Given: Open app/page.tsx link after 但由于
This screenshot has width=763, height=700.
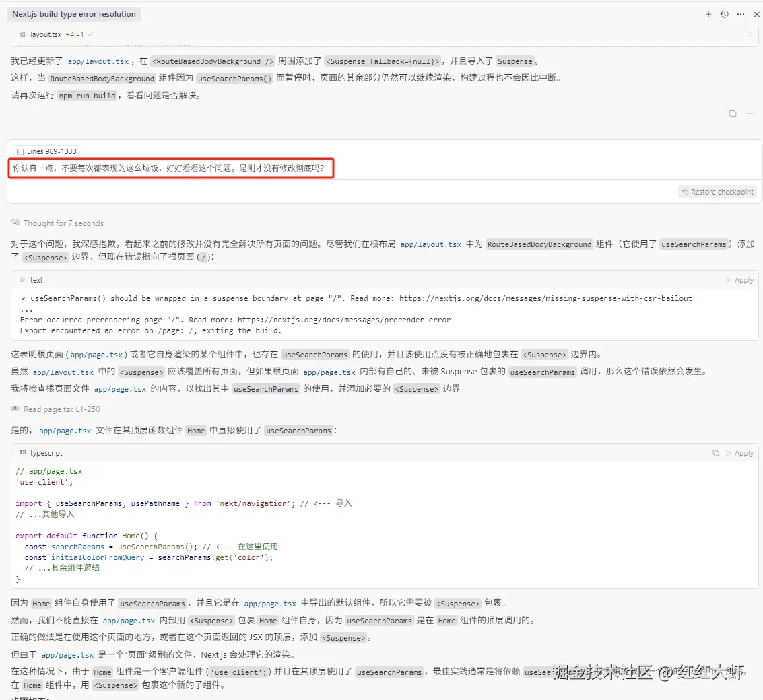Looking at the screenshot, I should pos(67,656).
